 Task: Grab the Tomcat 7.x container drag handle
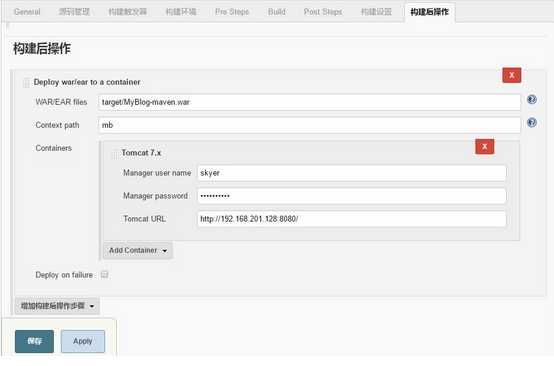click(114, 154)
